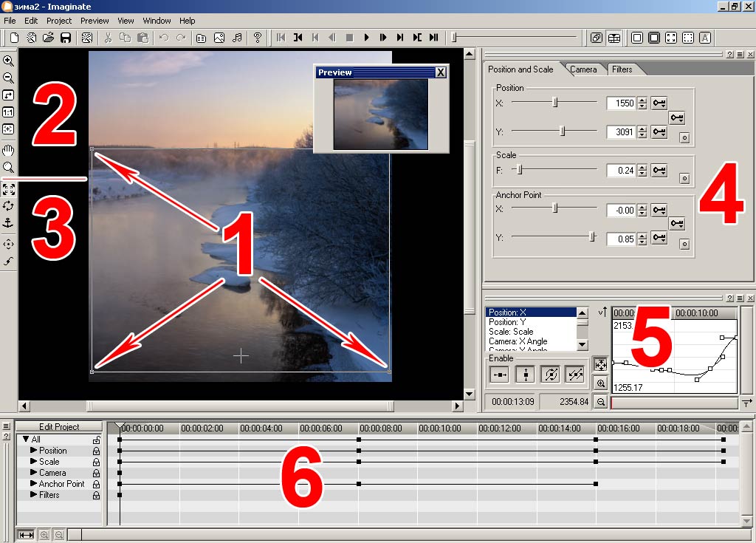Select the Anchor point tool
The width and height of the screenshot is (756, 543).
pyautogui.click(x=8, y=222)
